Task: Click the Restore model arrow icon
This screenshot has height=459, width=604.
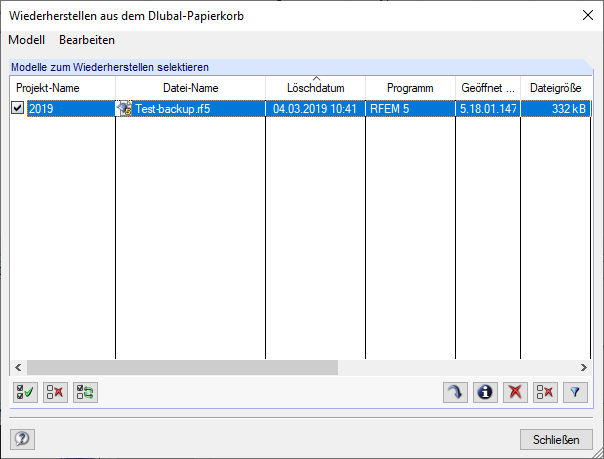Action: click(x=455, y=392)
